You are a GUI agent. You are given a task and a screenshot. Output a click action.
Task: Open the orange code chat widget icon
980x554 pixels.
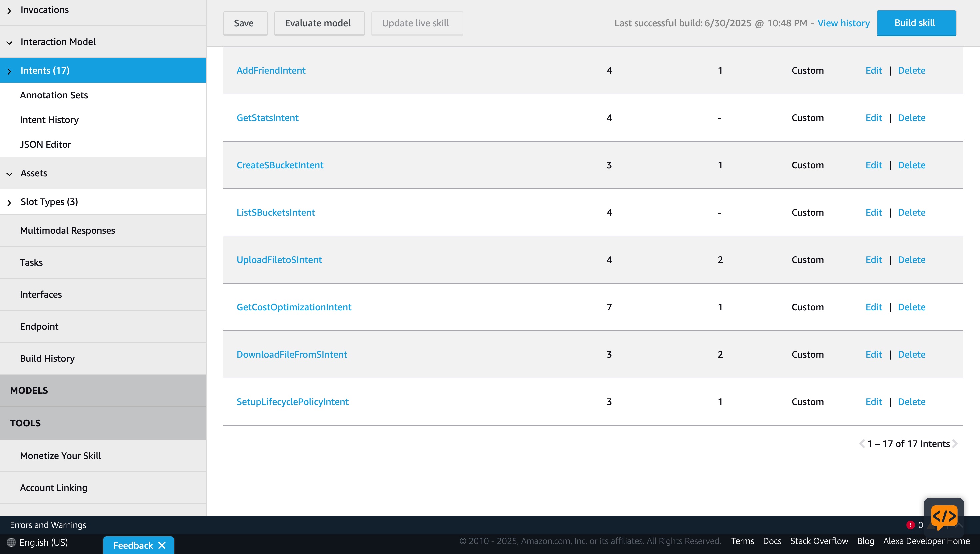click(944, 517)
